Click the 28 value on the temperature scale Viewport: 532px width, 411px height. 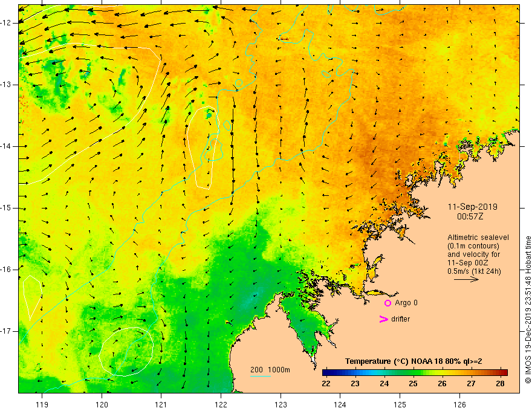[500, 384]
